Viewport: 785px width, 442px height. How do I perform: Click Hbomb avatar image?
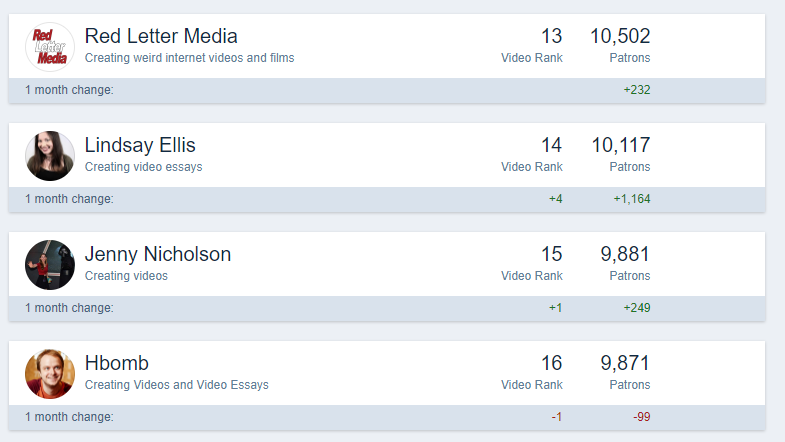pos(50,374)
